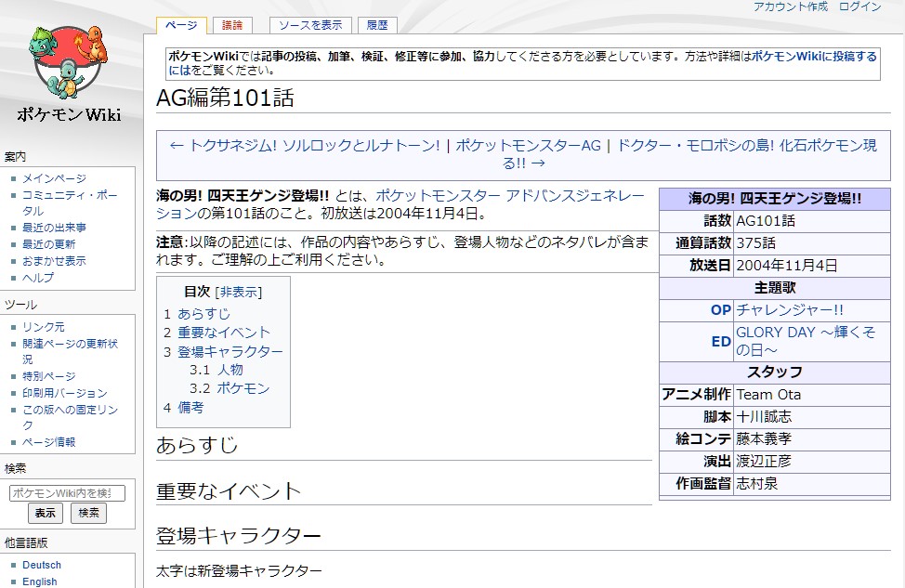
Task: Open ヘルプ in sidebar
Action: tap(37, 278)
